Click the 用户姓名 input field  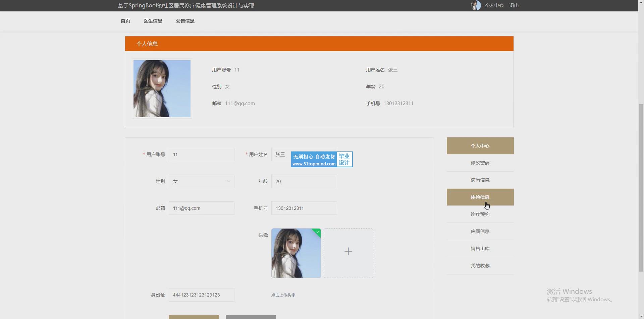tap(304, 154)
